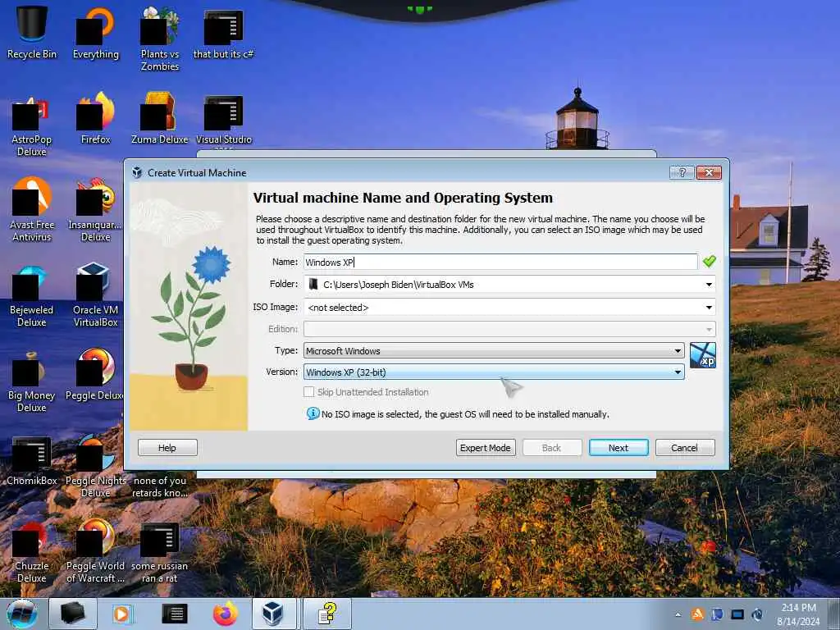This screenshot has height=630, width=840.
Task: Click the Windows XP OS type icon
Action: point(702,355)
